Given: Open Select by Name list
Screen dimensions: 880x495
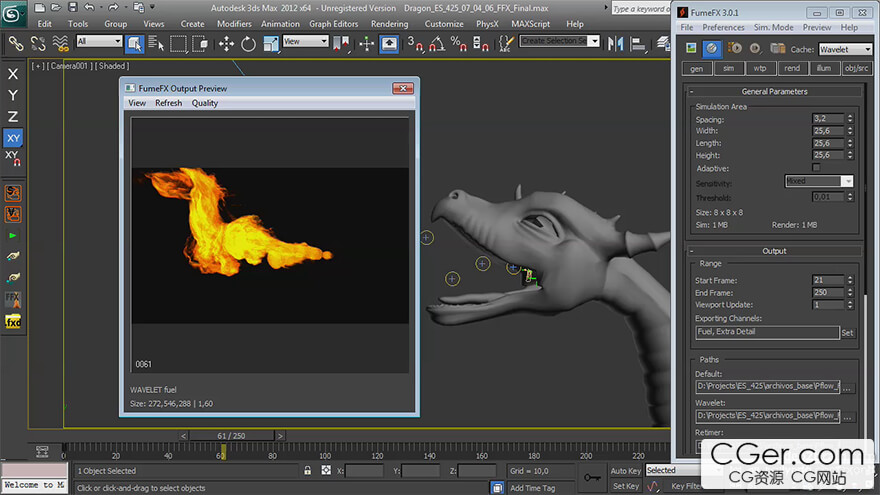Looking at the screenshot, I should tap(156, 43).
